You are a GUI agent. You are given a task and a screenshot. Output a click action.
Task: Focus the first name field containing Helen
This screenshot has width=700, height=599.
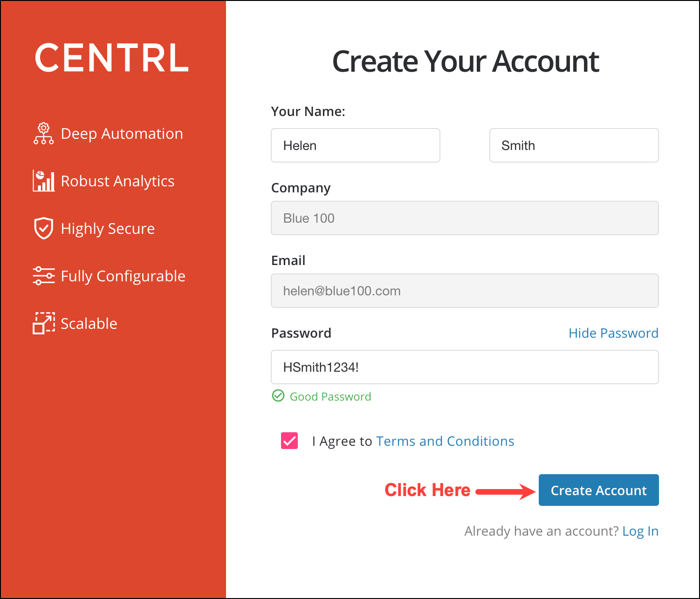pos(355,145)
